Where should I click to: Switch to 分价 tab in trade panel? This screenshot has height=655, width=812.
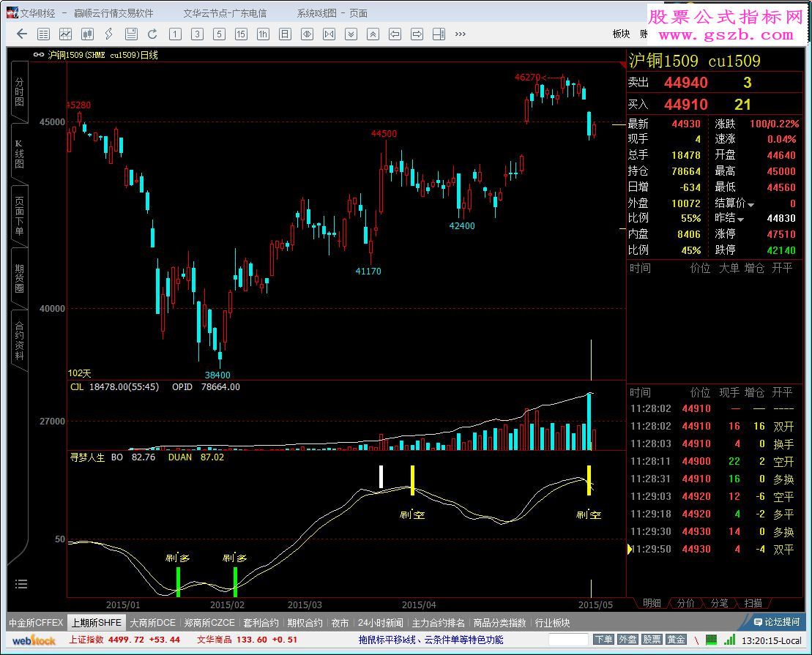(685, 603)
